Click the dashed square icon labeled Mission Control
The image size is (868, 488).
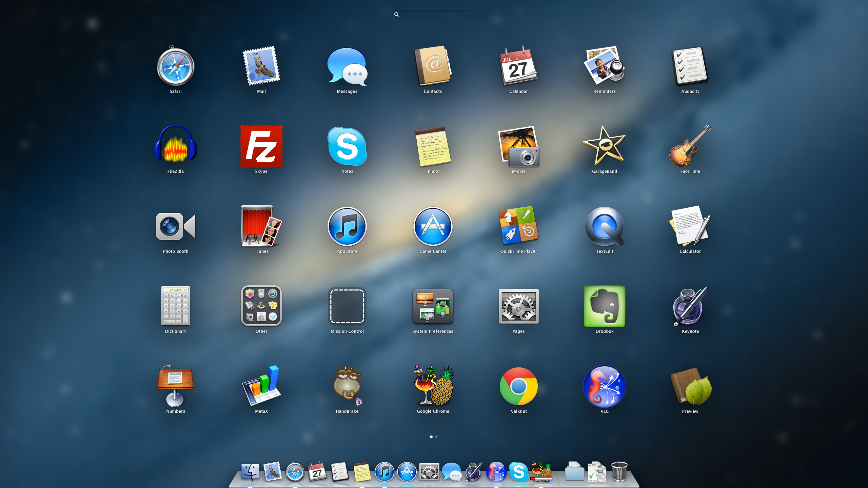[x=347, y=306]
